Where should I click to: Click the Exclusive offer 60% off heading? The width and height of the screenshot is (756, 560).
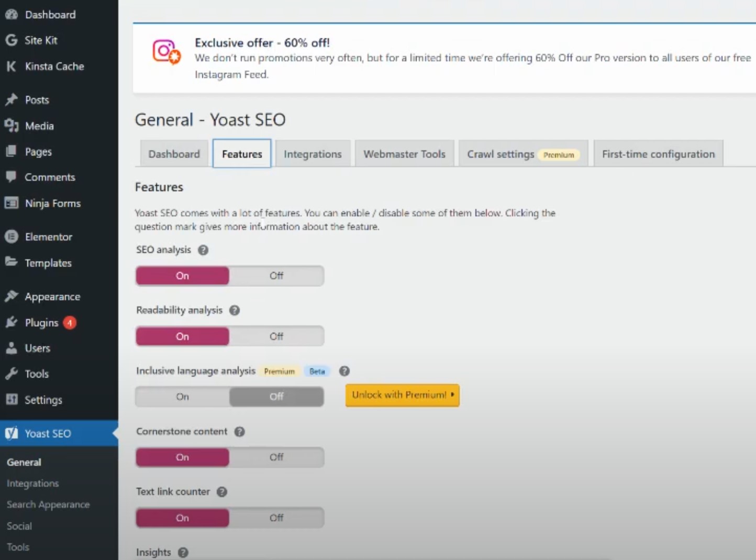coord(262,42)
